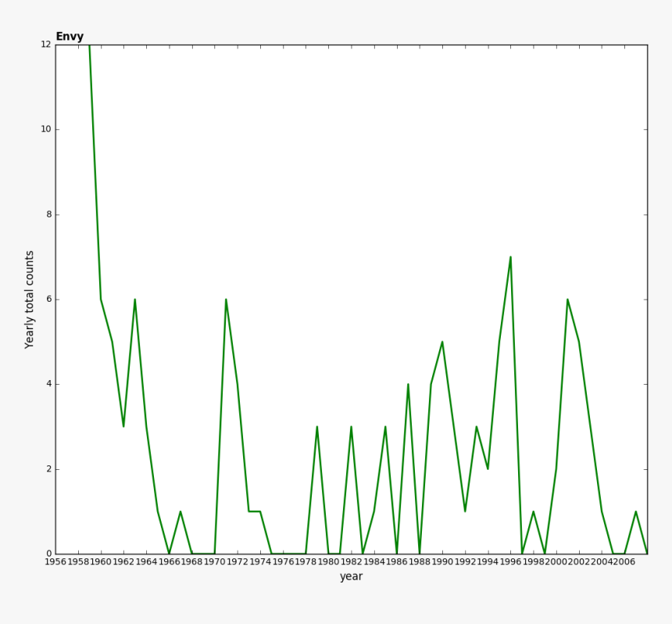This screenshot has height=624, width=672.
Task: Click the x-axis tick label '2002'
Action: tap(578, 561)
